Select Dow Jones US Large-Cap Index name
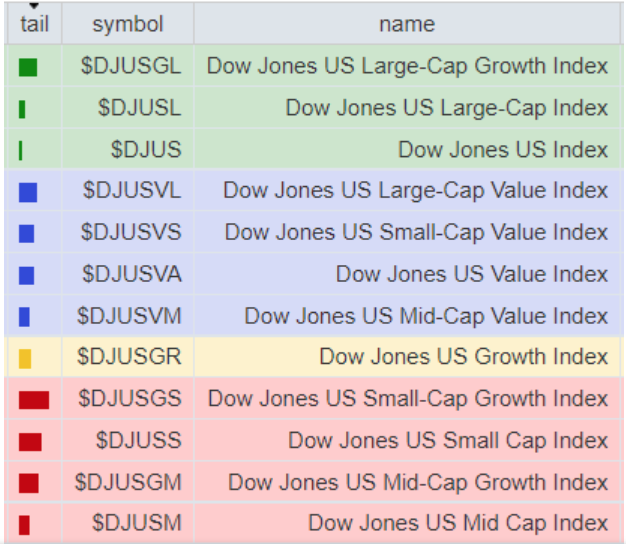The height and width of the screenshot is (544, 626). 446,108
